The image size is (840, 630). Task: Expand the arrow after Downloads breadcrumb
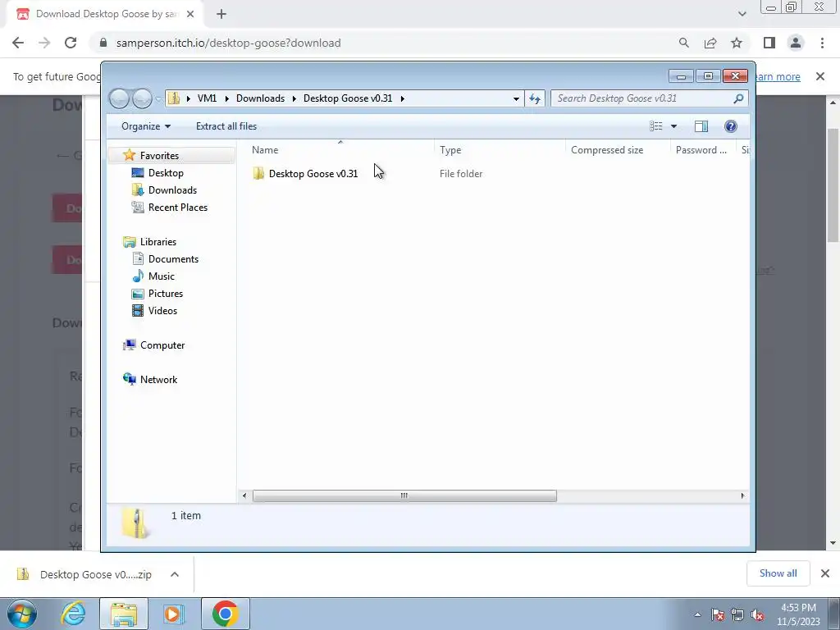click(294, 98)
